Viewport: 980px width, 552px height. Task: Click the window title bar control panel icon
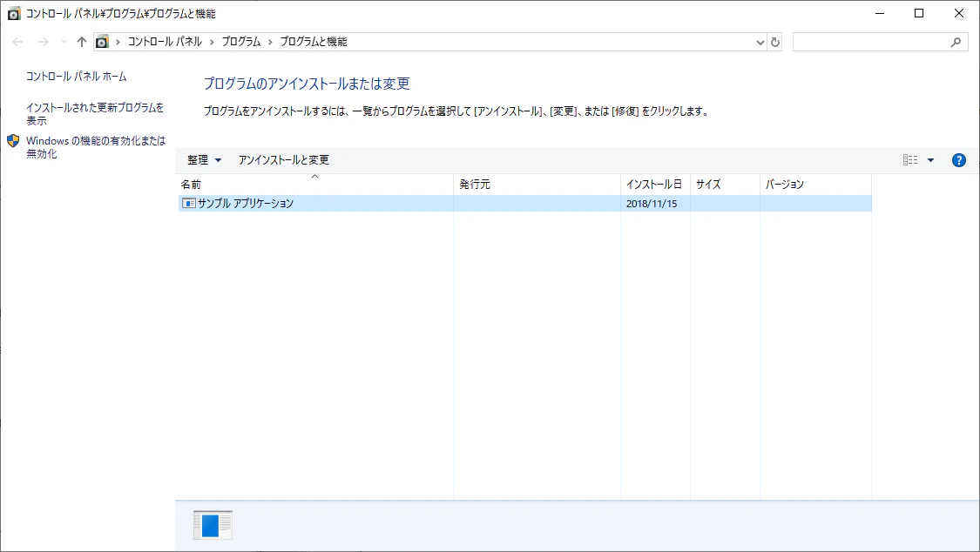[x=14, y=13]
